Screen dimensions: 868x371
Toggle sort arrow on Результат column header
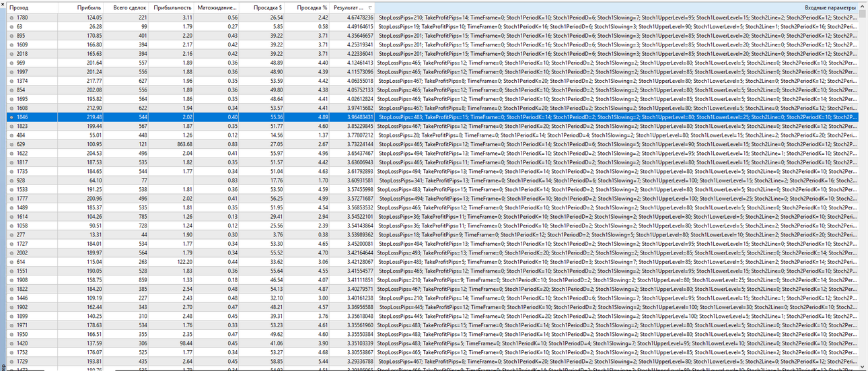click(x=369, y=7)
